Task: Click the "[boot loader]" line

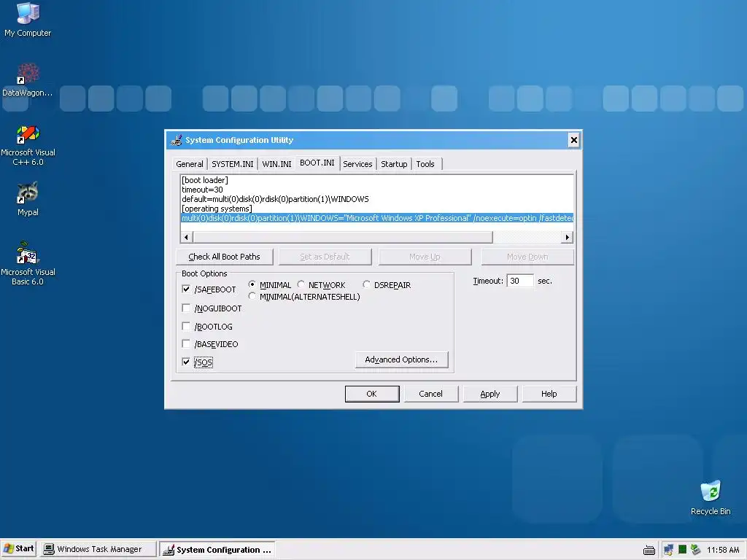Action: pyautogui.click(x=205, y=180)
